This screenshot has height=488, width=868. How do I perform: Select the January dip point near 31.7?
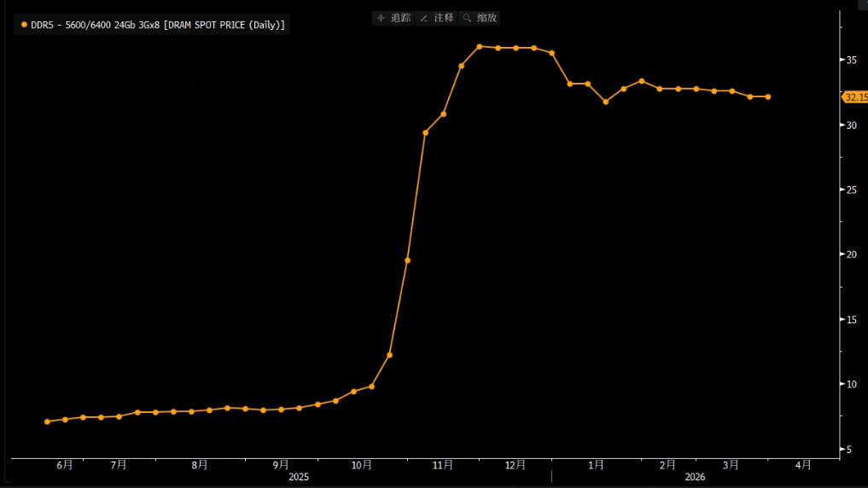(x=606, y=102)
